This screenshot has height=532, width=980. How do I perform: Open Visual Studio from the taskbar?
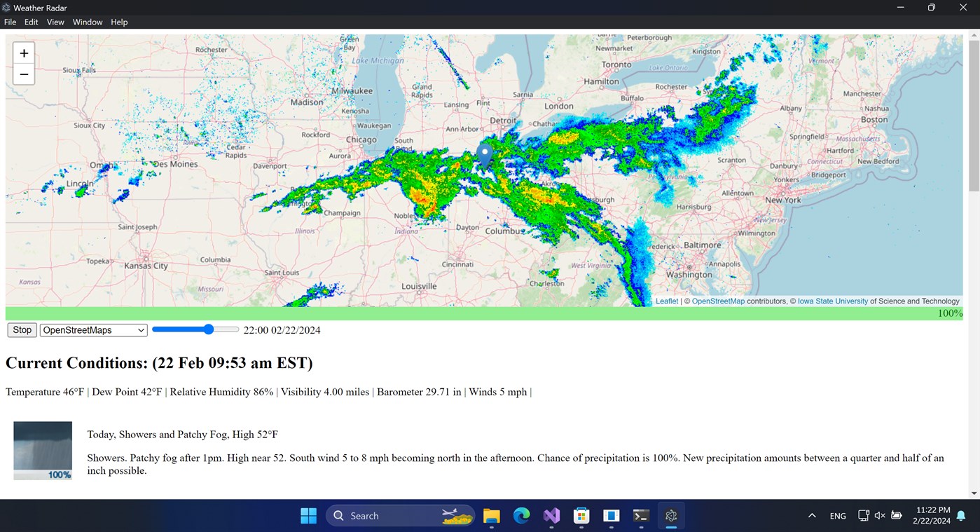pos(551,515)
